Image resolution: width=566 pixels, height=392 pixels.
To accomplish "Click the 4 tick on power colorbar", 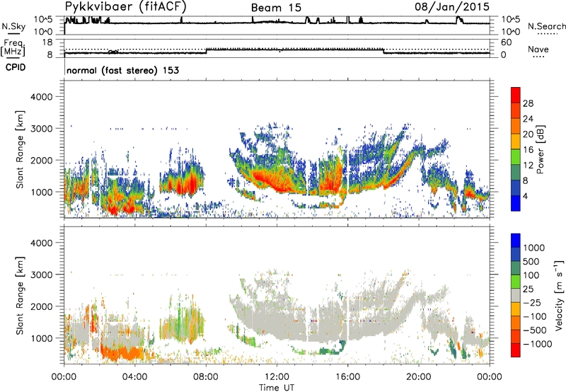I will (x=526, y=197).
